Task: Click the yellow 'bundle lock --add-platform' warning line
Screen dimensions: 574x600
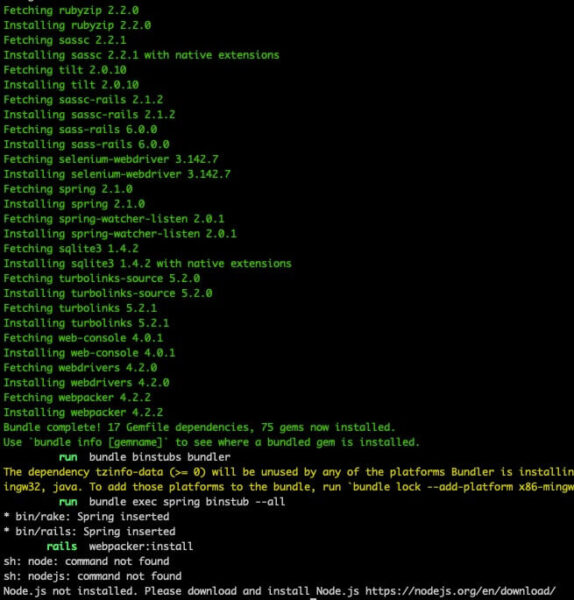Action: point(289,488)
